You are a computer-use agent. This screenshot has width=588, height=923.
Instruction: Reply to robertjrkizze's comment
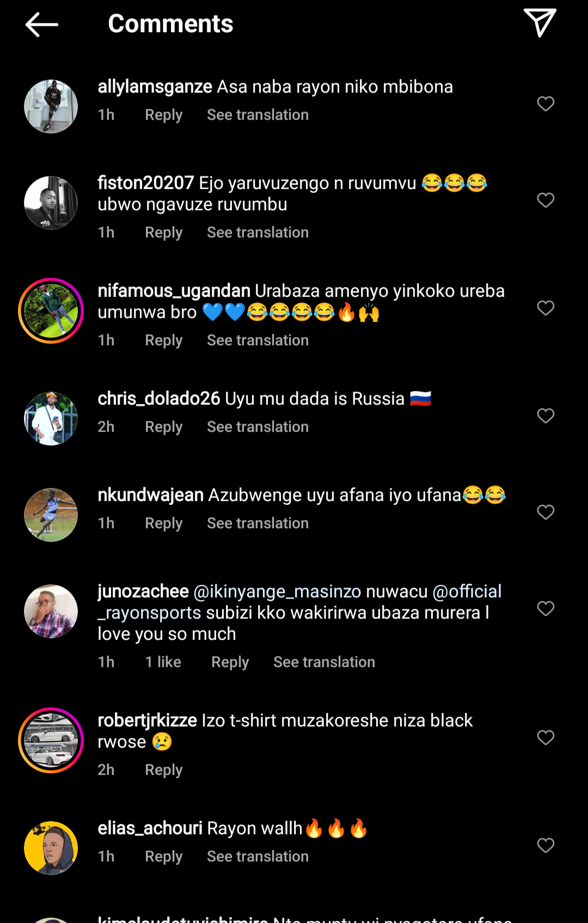(x=163, y=770)
